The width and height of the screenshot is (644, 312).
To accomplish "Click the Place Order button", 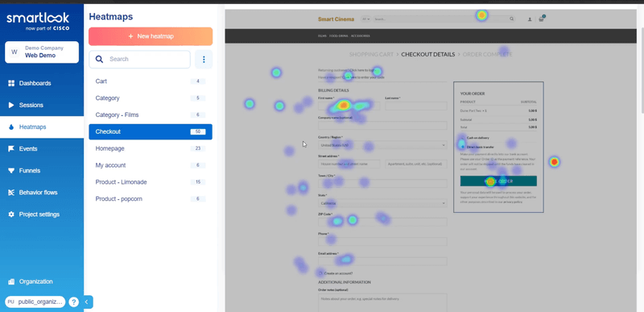I will tap(498, 181).
